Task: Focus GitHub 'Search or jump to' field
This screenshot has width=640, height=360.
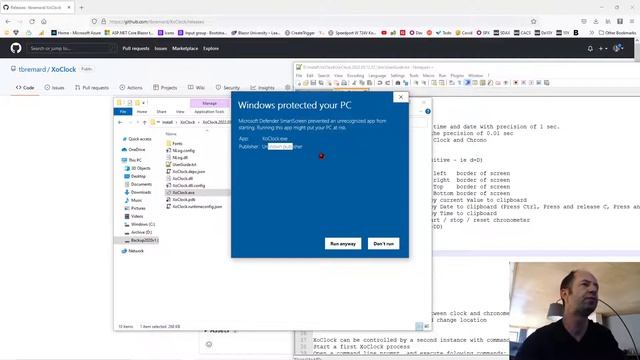Action: [71, 48]
